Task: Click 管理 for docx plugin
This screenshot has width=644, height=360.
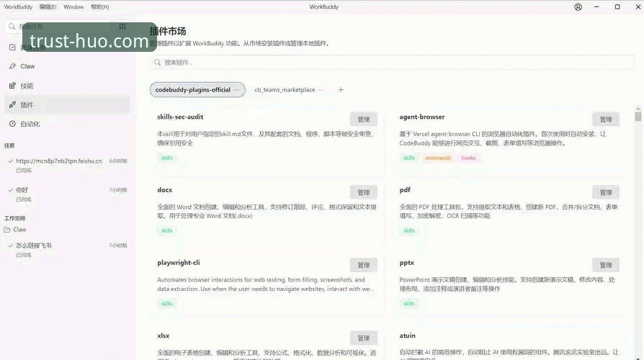Action: tap(364, 192)
